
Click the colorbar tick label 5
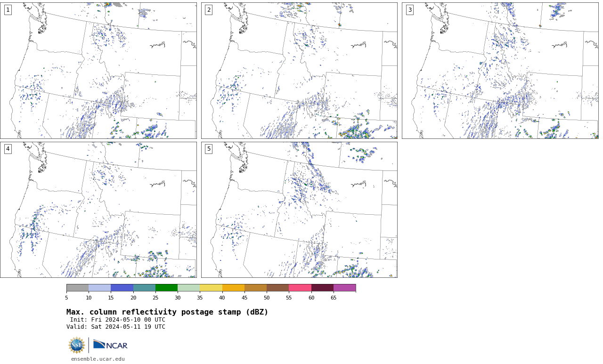(66, 298)
